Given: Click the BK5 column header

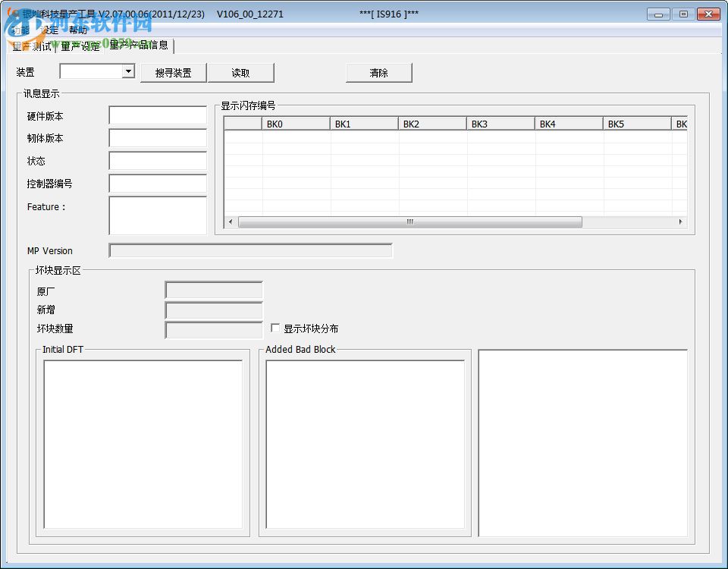Looking at the screenshot, I should click(x=638, y=124).
